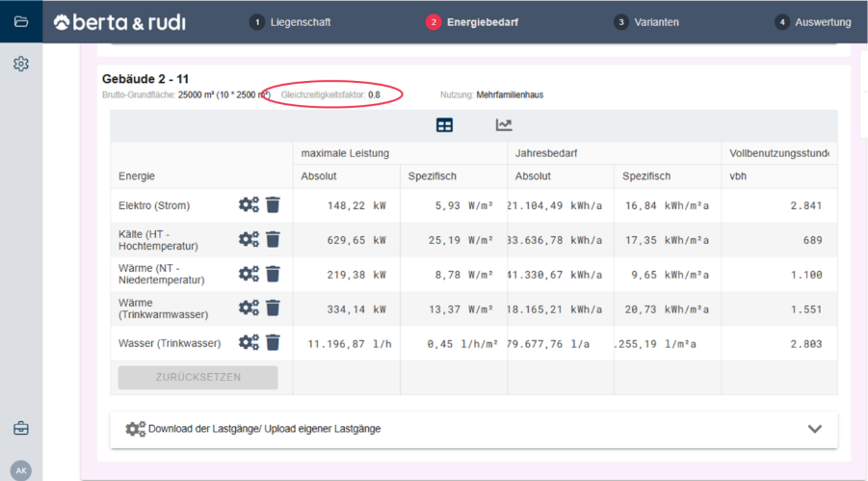Click the Elektro maximale Leistung absolut value
The width and height of the screenshot is (868, 481).
click(x=345, y=205)
